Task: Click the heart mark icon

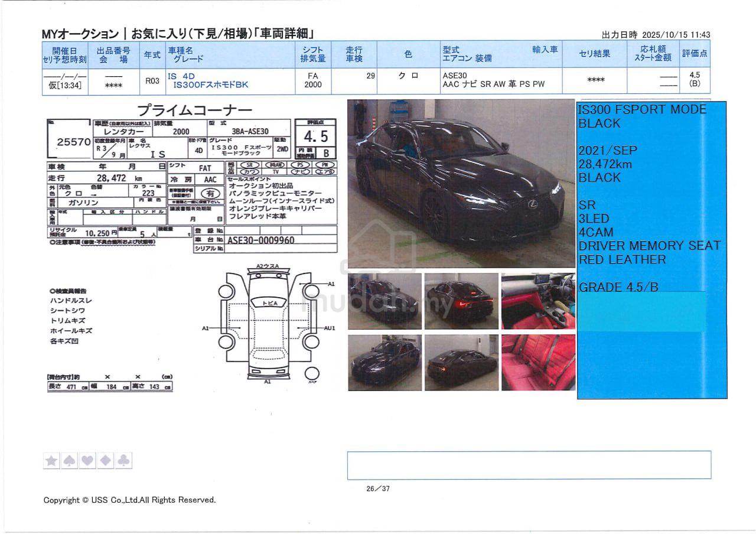Action: pyautogui.click(x=87, y=461)
